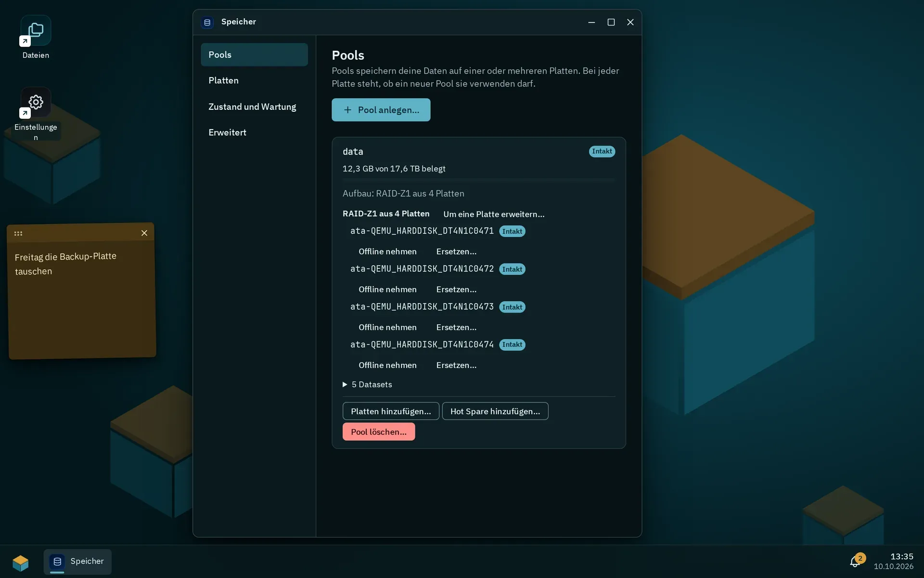Click Platten hinzufügen button

pos(391,411)
